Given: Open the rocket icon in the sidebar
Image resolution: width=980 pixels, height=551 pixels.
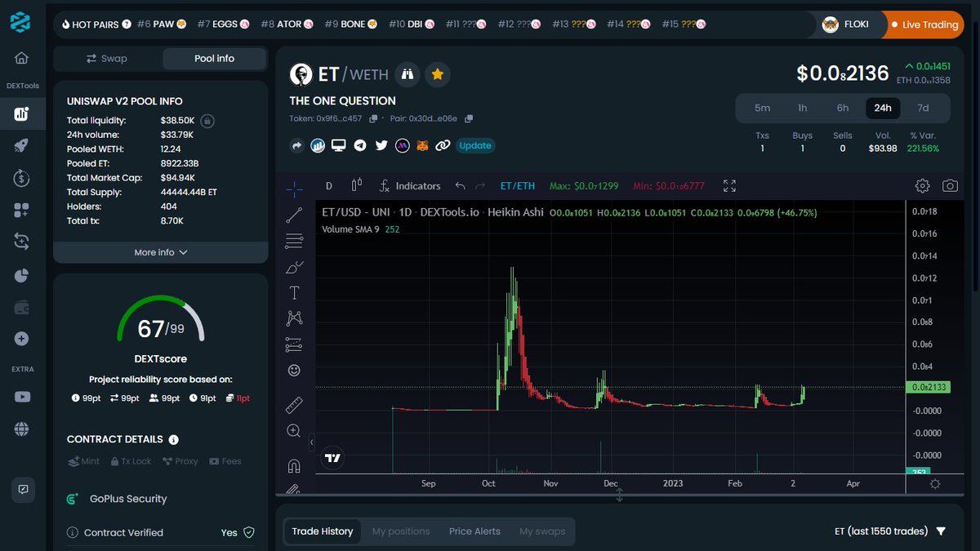Looking at the screenshot, I should point(21,145).
